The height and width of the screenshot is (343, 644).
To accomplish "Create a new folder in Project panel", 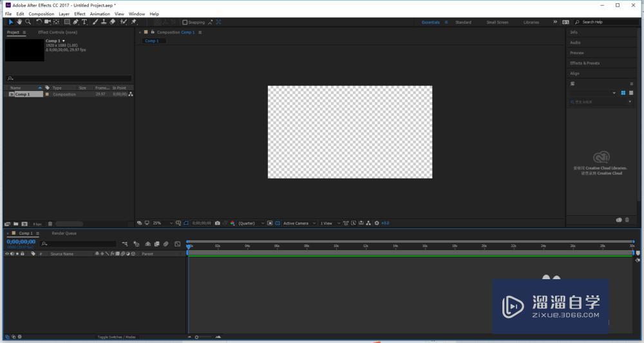I will 15,224.
